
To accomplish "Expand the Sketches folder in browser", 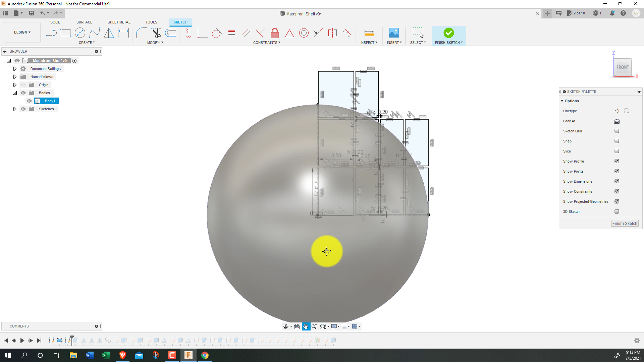I will pos(15,109).
